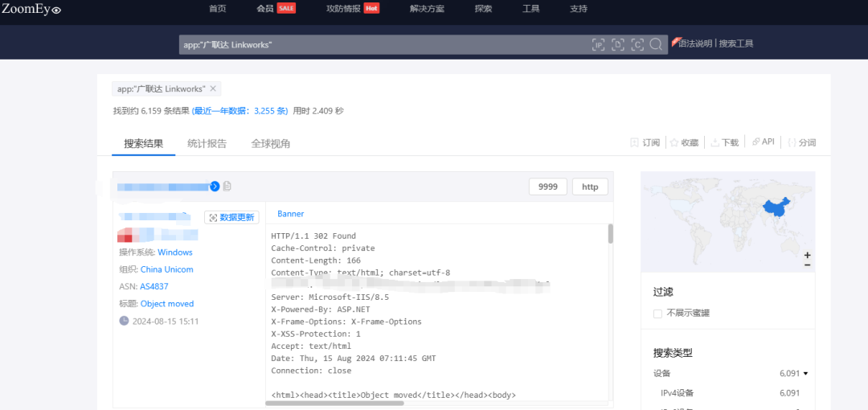Click the banner vertical scrollbar
Viewport: 868px width, 410px height.
pos(611,234)
